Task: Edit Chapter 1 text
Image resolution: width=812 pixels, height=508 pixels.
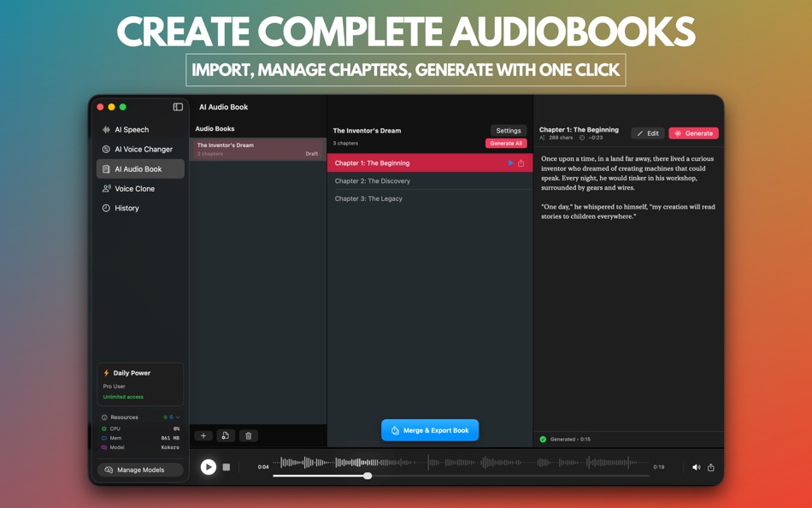Action: click(x=647, y=133)
